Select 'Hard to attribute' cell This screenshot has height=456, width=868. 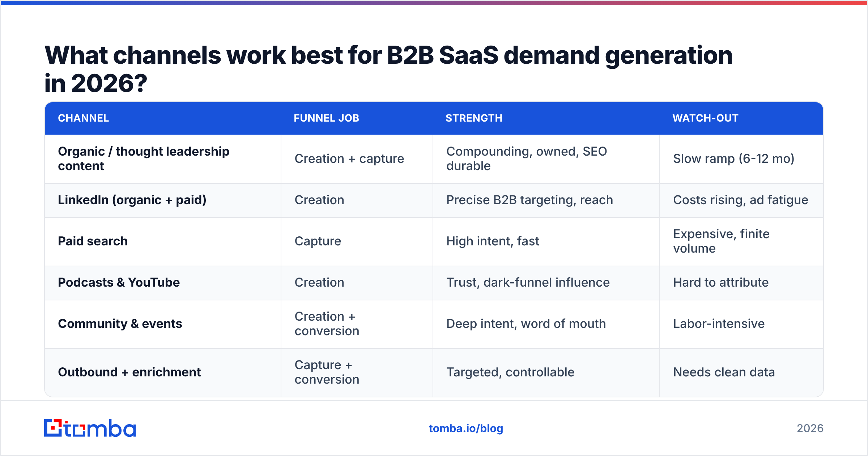tap(741, 283)
